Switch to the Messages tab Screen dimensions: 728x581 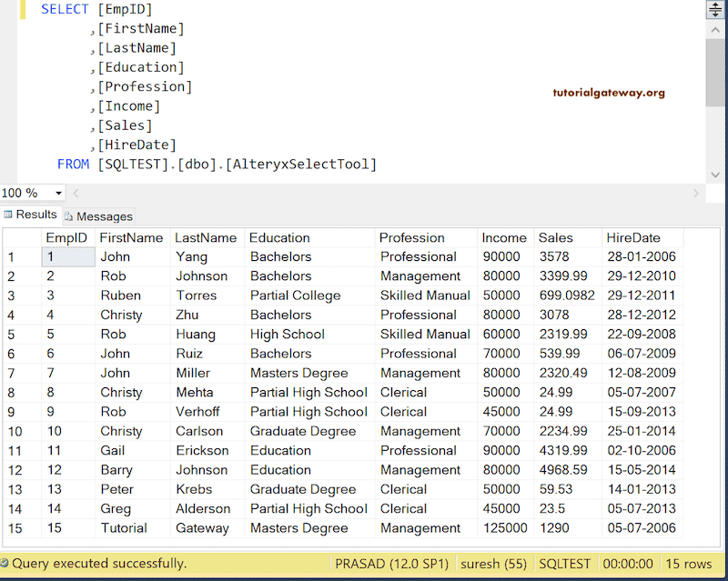(x=104, y=216)
